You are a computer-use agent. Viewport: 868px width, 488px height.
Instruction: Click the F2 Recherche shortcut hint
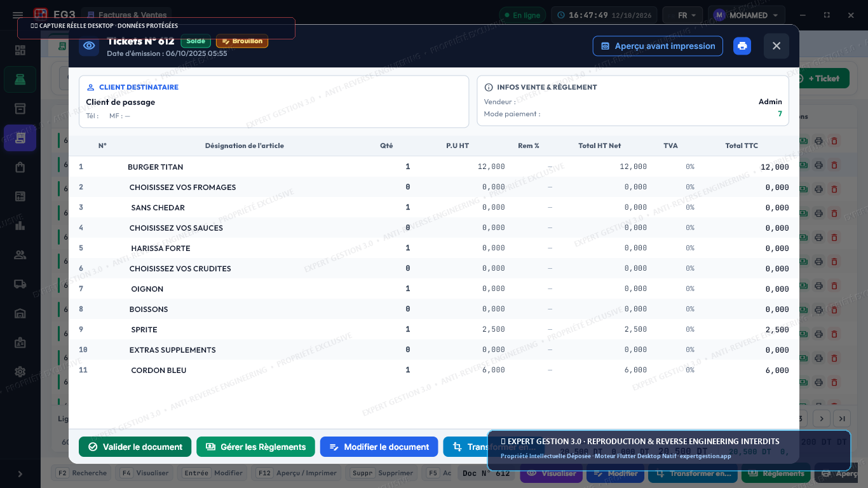(81, 473)
